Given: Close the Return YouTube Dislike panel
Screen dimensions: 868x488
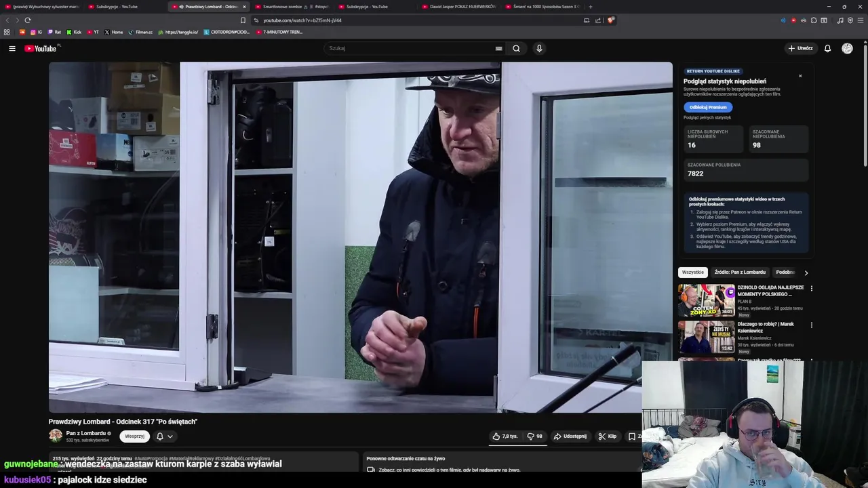Looking at the screenshot, I should 800,76.
